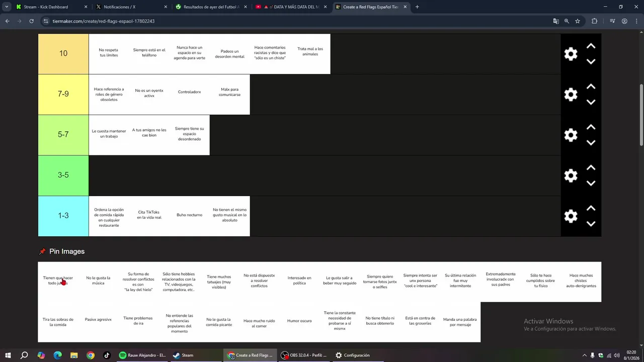Open settings gear for tier 7-9 row
The height and width of the screenshot is (362, 644).
tap(571, 95)
